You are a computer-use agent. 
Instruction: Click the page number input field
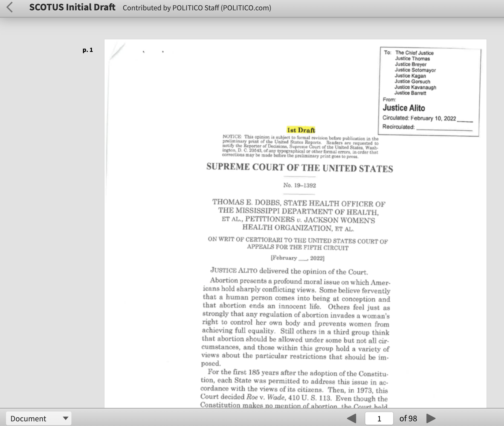coord(379,418)
